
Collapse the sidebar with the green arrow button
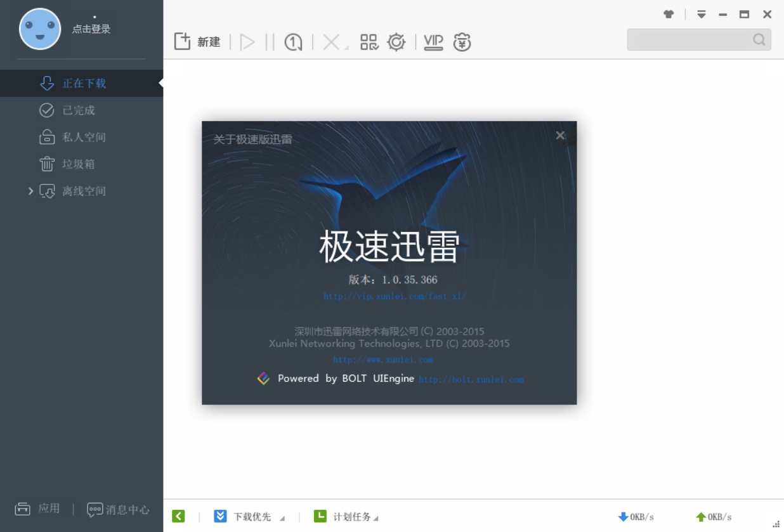[178, 516]
